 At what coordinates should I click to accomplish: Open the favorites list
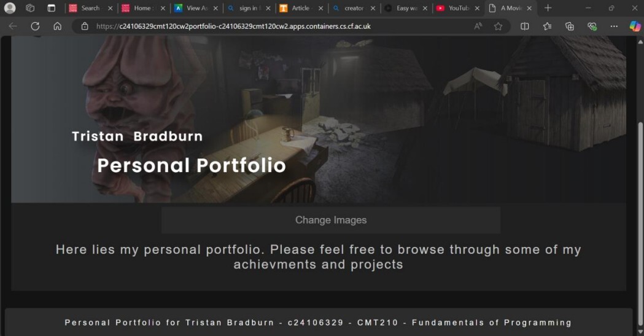[x=547, y=26]
